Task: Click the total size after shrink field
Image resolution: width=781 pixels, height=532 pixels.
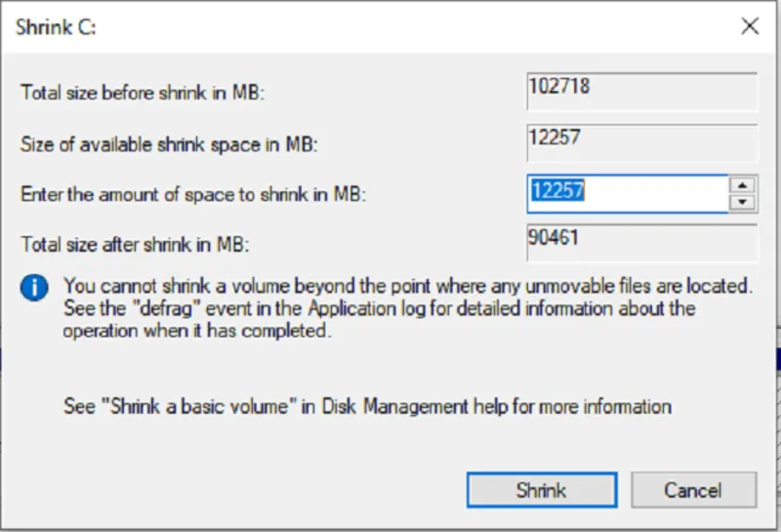Action: tap(641, 243)
